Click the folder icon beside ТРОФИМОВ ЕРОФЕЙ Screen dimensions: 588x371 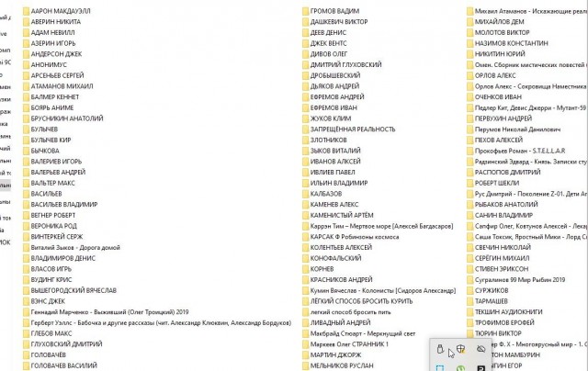pos(469,322)
